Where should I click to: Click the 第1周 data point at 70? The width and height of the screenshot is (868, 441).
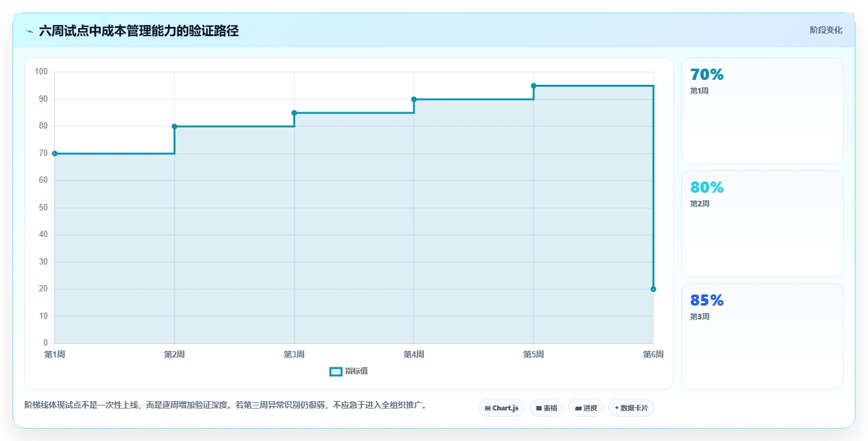pos(55,153)
